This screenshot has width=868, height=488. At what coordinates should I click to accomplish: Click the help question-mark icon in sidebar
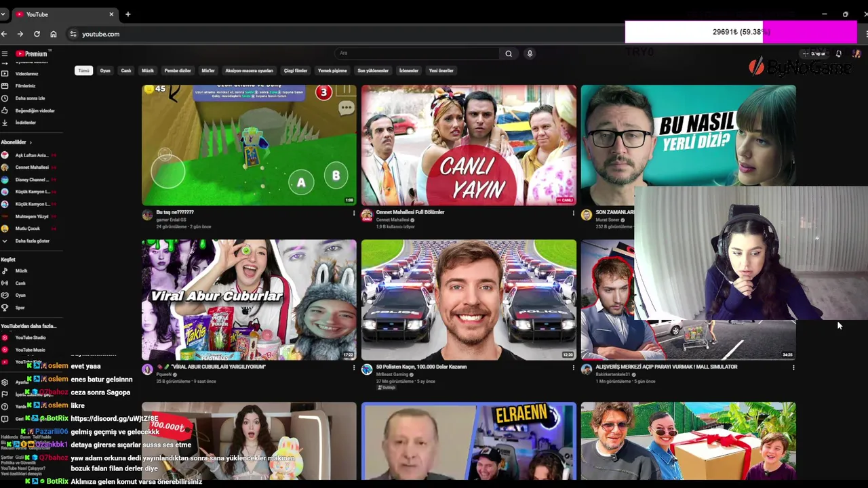pyautogui.click(x=5, y=407)
